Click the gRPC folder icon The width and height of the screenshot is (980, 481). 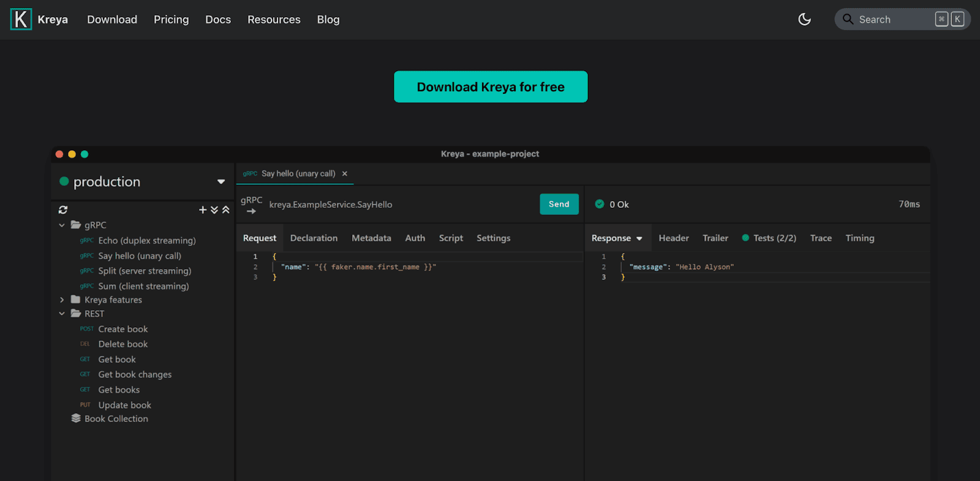[76, 225]
